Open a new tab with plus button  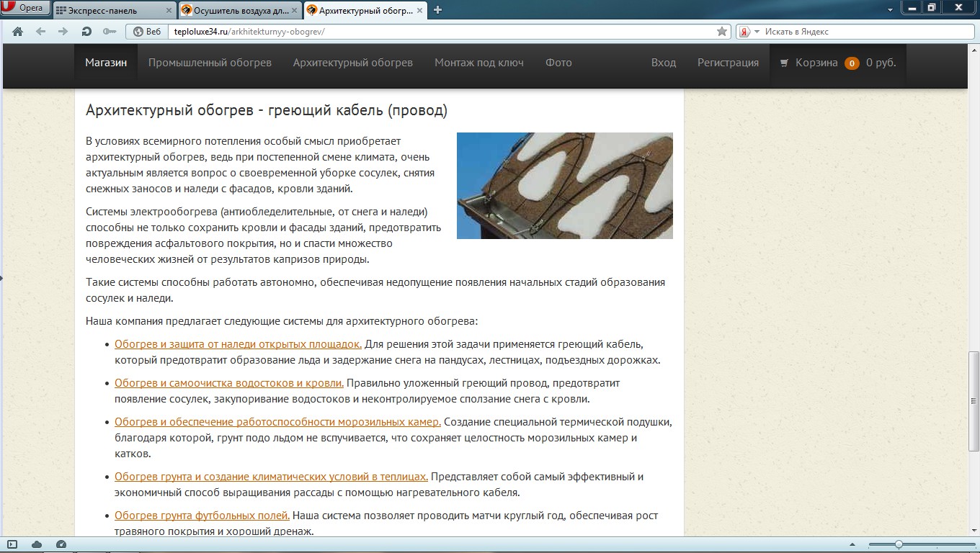tap(437, 10)
